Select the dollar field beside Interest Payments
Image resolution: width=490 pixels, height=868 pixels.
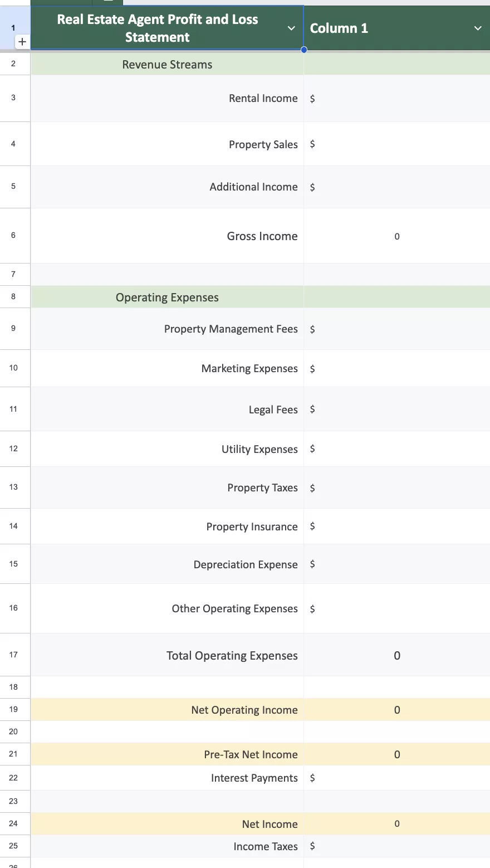pos(312,778)
